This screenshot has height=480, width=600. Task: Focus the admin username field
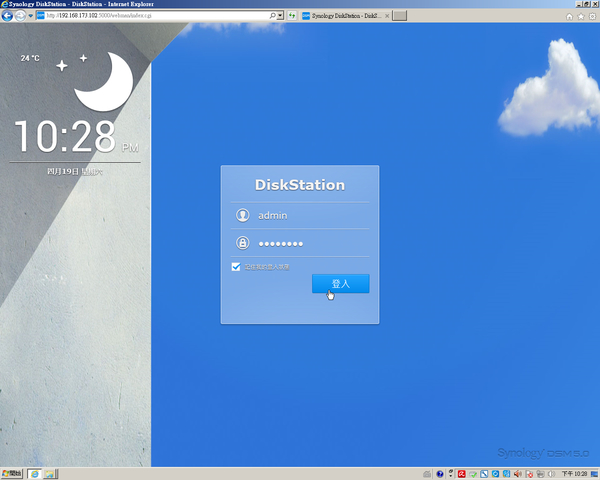tap(310, 215)
